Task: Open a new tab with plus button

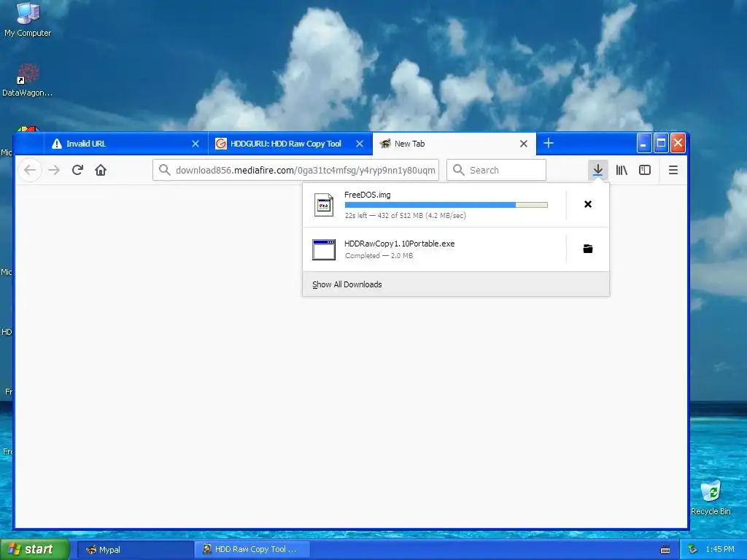Action: (x=549, y=144)
